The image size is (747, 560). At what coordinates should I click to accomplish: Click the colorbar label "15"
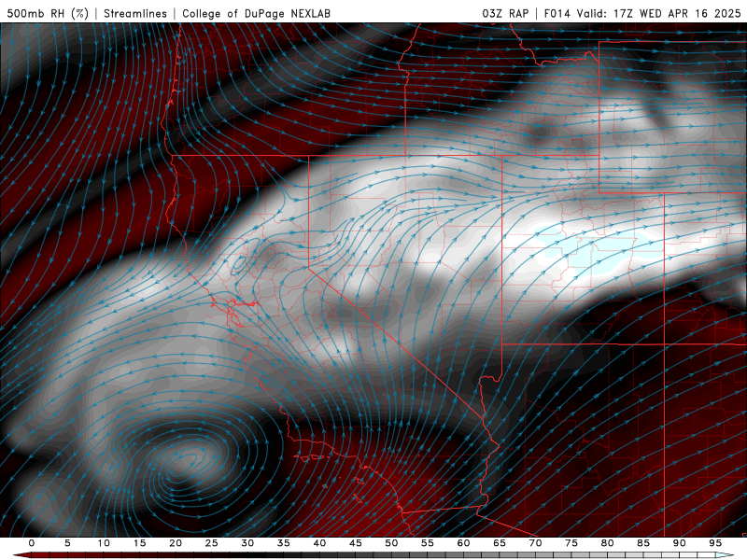coord(139,543)
